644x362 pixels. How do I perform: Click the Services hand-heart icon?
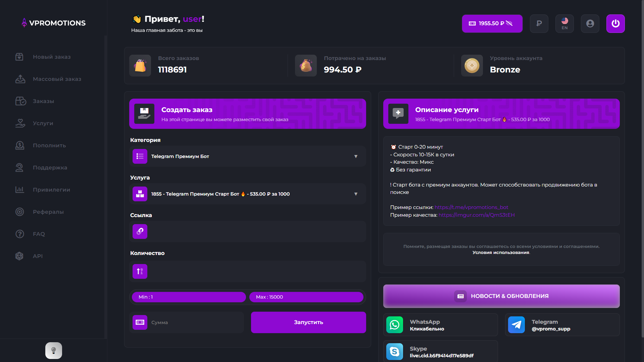click(x=20, y=123)
